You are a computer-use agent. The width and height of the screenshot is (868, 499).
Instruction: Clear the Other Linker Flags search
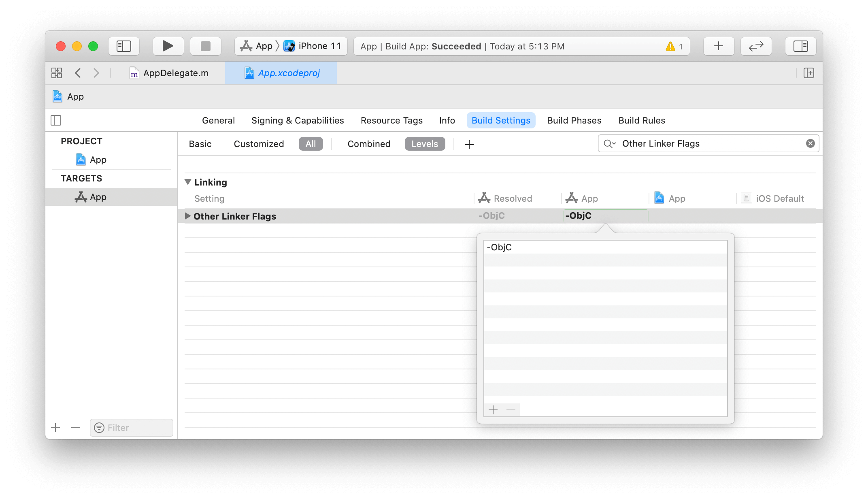pyautogui.click(x=810, y=143)
